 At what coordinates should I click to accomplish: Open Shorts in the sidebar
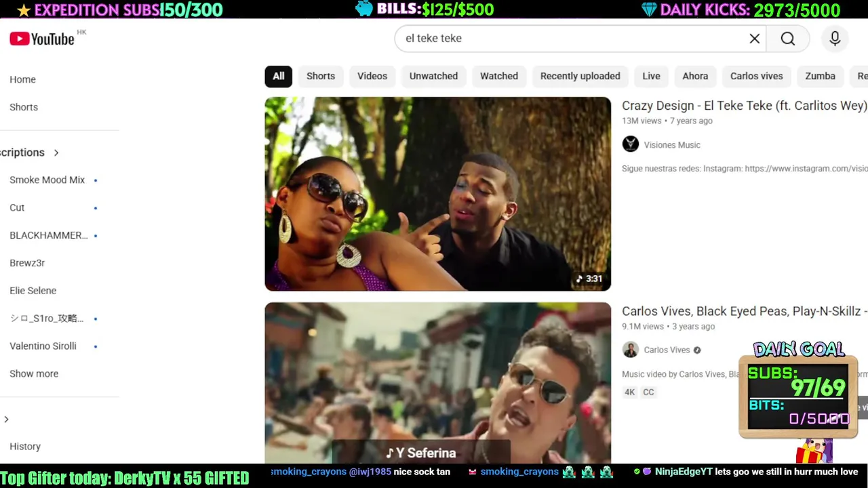pyautogui.click(x=24, y=107)
